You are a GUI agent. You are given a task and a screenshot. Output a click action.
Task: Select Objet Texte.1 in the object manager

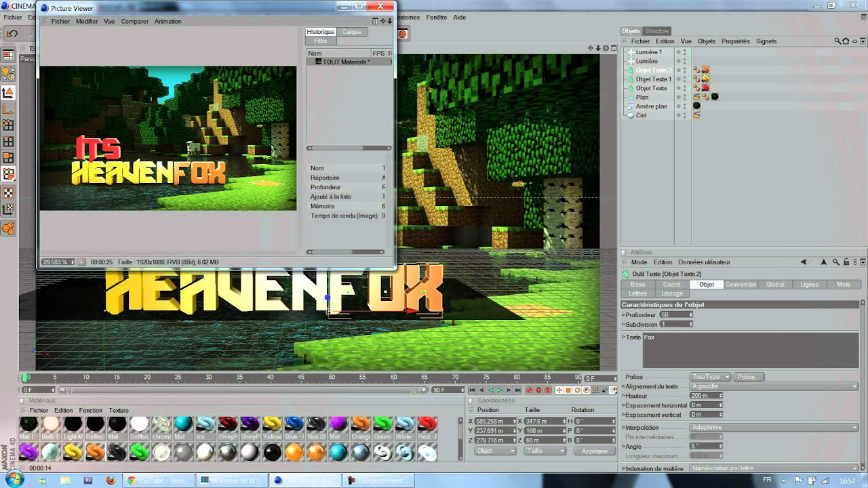pyautogui.click(x=654, y=79)
